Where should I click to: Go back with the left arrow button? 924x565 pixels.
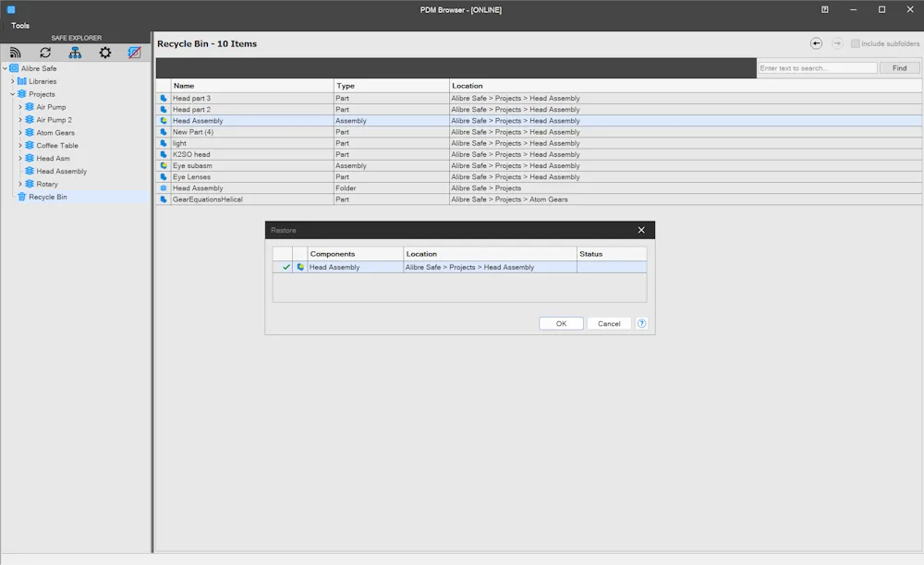816,43
